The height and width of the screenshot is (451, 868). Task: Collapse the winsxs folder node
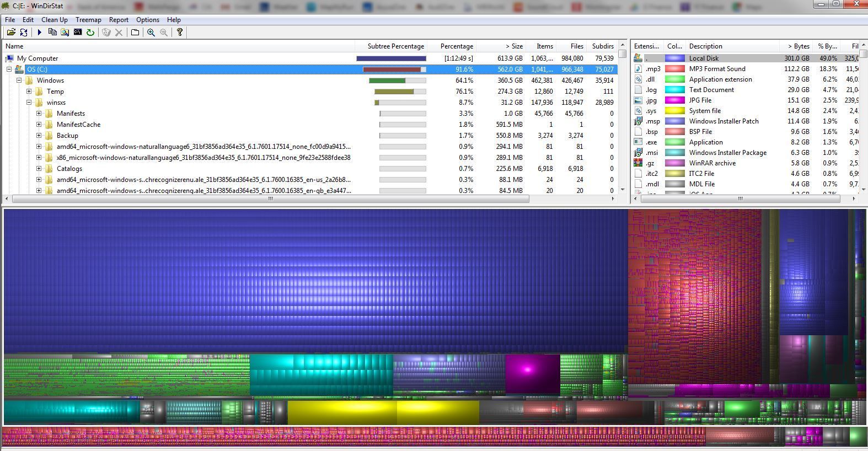click(29, 103)
